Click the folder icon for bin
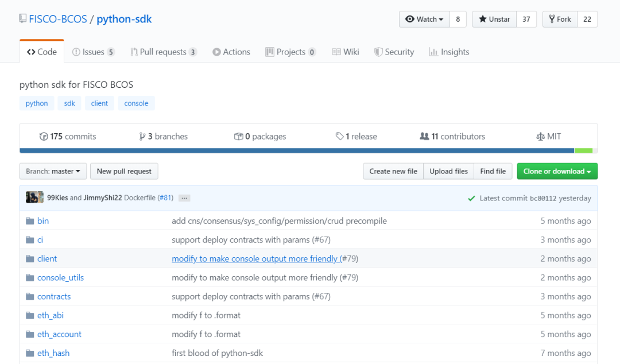 30,221
